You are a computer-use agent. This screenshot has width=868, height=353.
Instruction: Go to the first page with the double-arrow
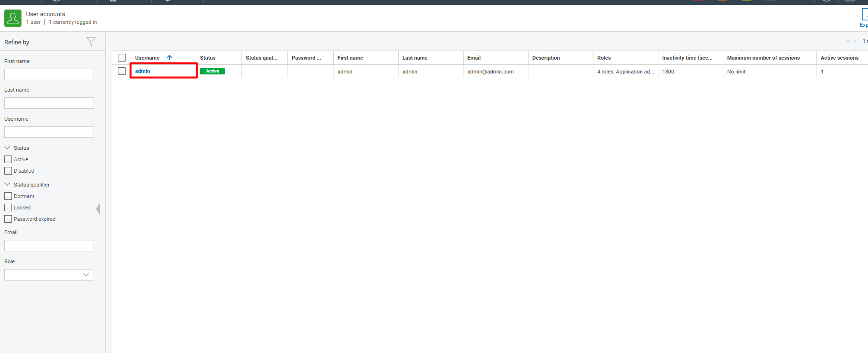click(848, 42)
